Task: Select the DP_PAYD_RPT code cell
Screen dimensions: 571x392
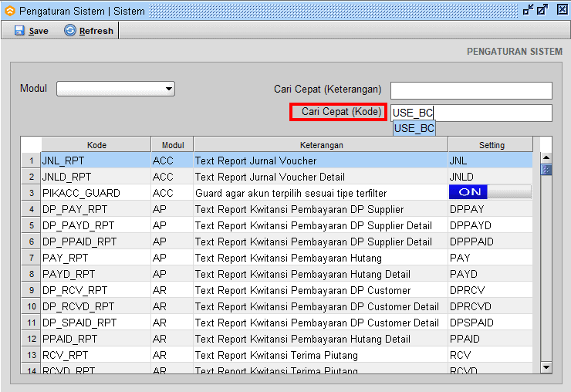Action: click(96, 225)
